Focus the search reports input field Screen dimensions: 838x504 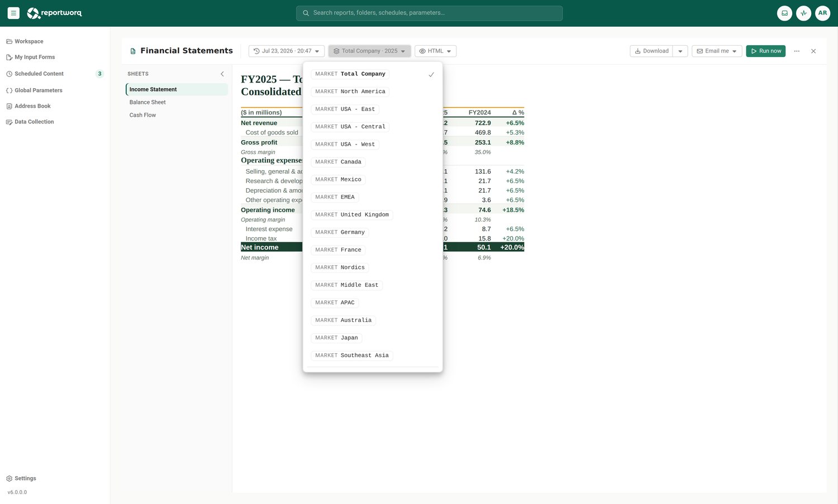[429, 13]
